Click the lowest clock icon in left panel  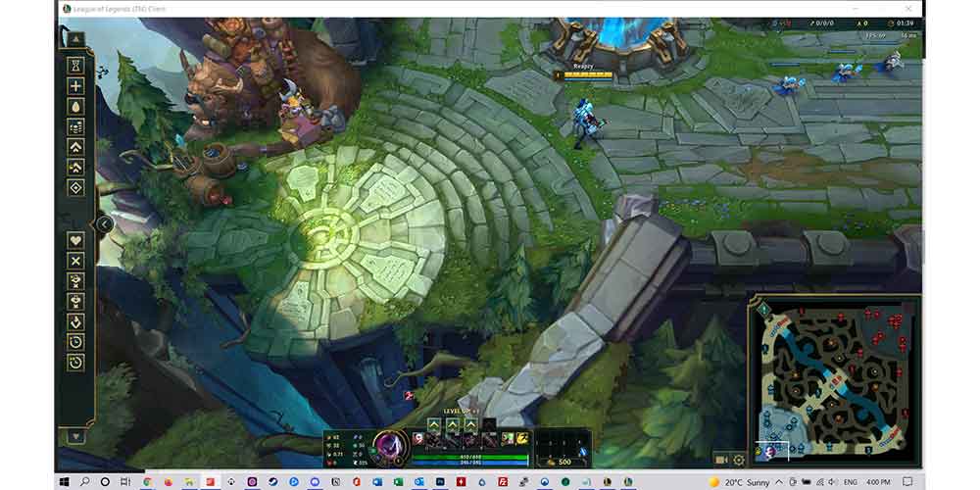pos(75,362)
